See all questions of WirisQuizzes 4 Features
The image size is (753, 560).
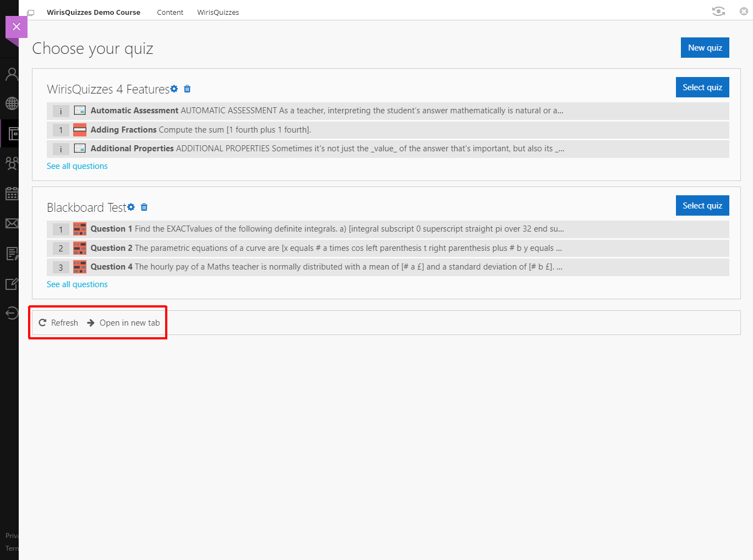77,166
